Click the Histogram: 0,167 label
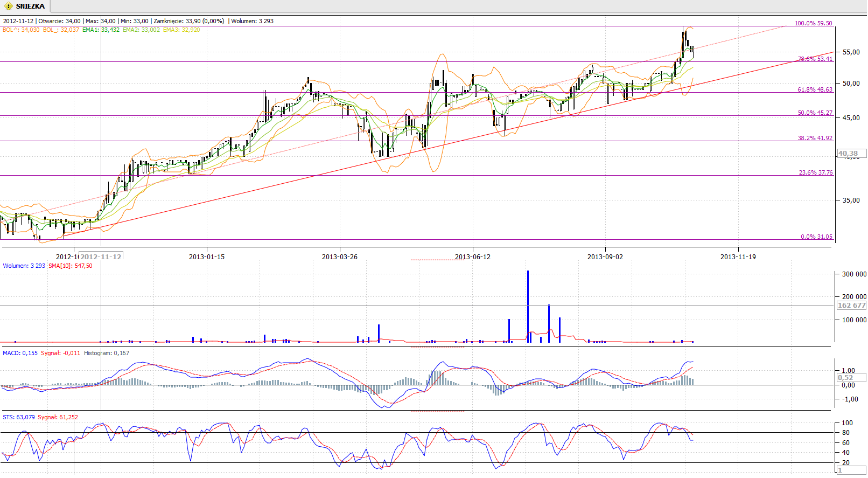Image resolution: width=868 pixels, height=478 pixels. point(107,353)
